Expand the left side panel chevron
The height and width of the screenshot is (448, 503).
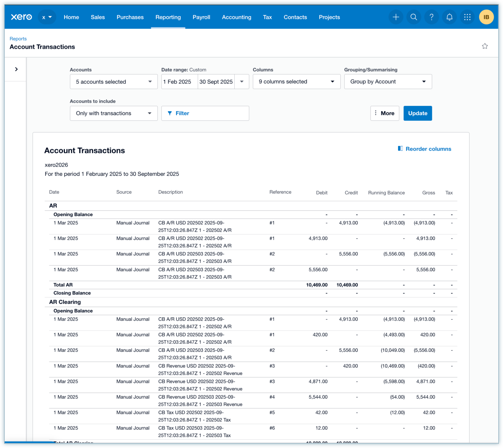pyautogui.click(x=16, y=69)
